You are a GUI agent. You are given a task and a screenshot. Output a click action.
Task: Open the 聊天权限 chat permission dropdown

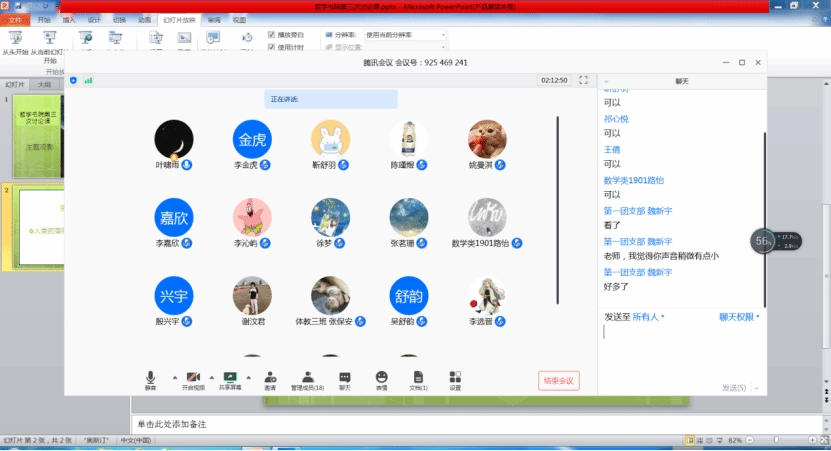739,317
